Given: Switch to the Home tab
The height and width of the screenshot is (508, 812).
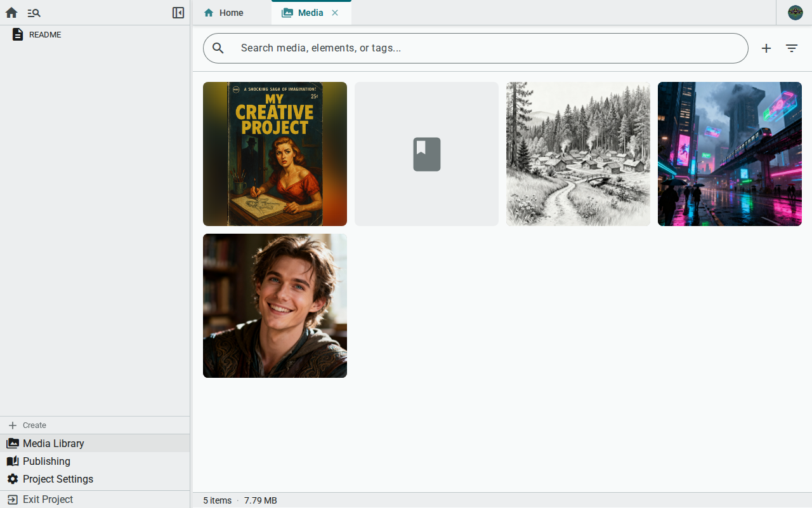Looking at the screenshot, I should 232,13.
